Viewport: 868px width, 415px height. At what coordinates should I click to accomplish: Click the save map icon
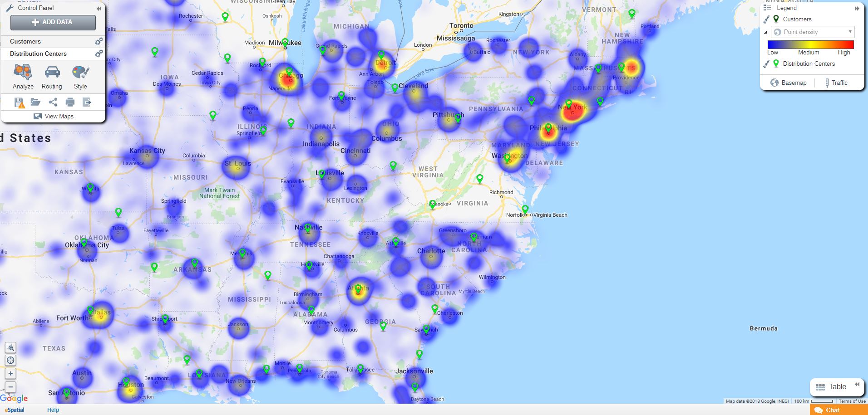pos(19,102)
